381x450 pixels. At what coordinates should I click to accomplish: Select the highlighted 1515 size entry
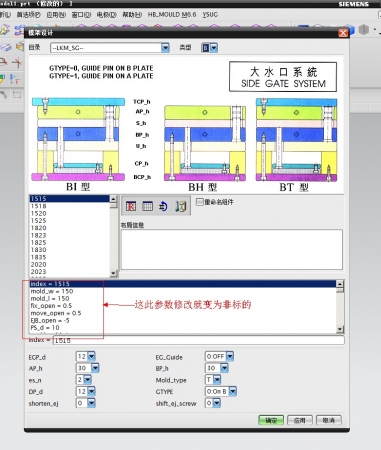[69, 199]
